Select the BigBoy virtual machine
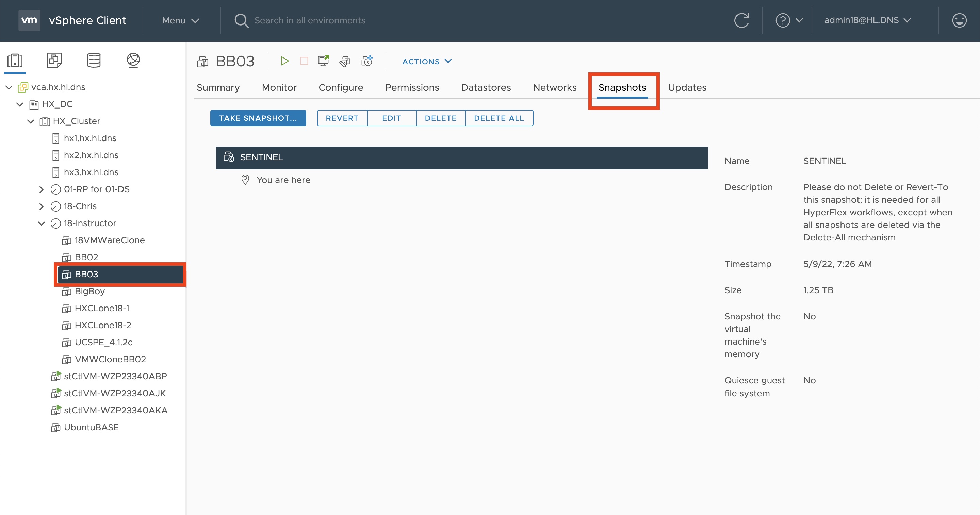This screenshot has height=515, width=980. click(x=90, y=291)
